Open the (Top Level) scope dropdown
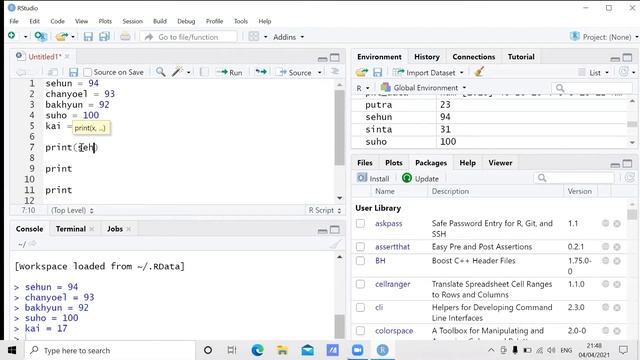The image size is (640, 360). (x=72, y=211)
